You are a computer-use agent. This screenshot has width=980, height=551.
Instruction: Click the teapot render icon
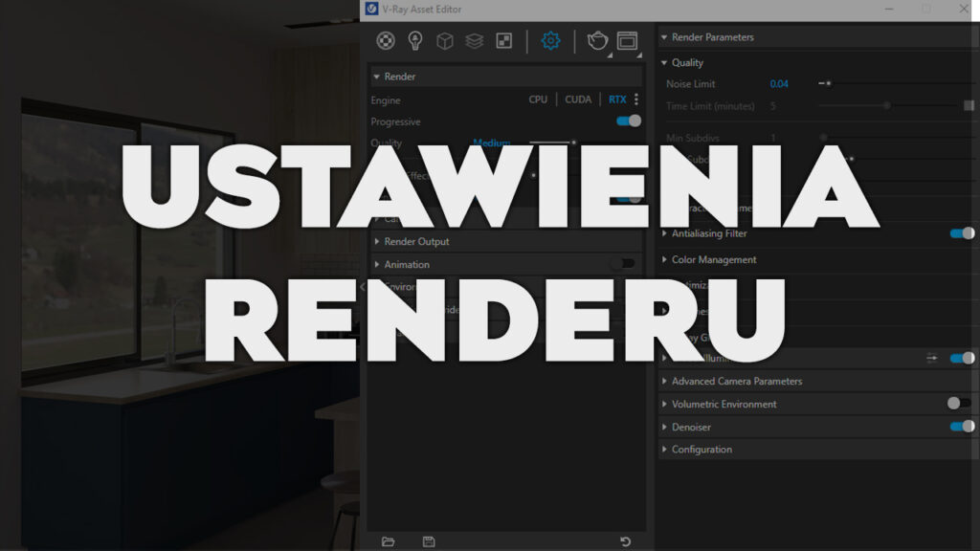point(597,40)
